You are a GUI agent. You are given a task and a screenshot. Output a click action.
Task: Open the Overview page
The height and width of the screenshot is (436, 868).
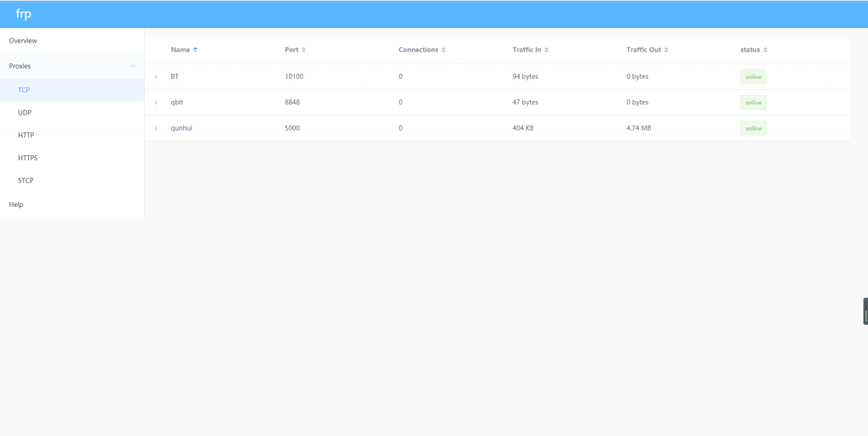[x=72, y=41]
